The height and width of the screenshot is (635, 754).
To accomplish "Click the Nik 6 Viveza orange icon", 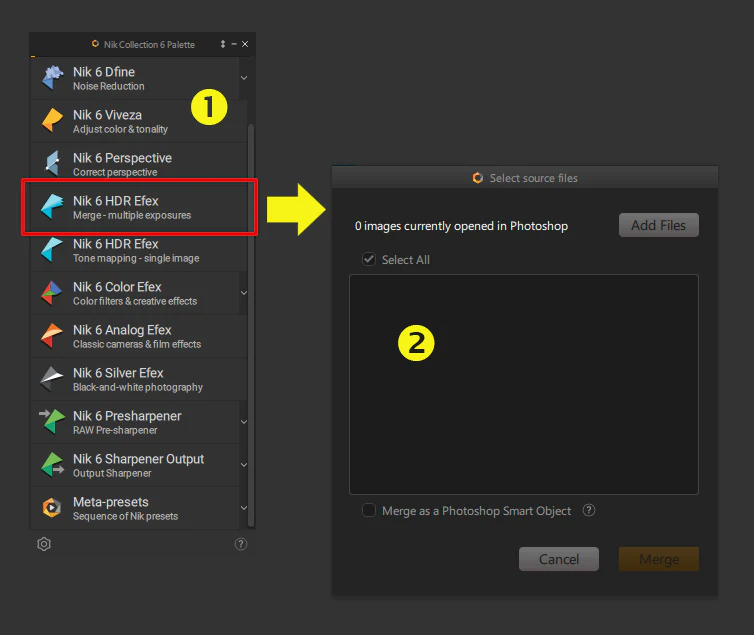I will coord(52,121).
